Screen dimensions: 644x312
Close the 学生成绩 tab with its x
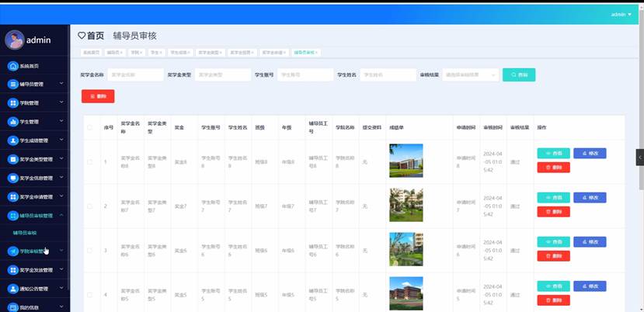pos(189,53)
